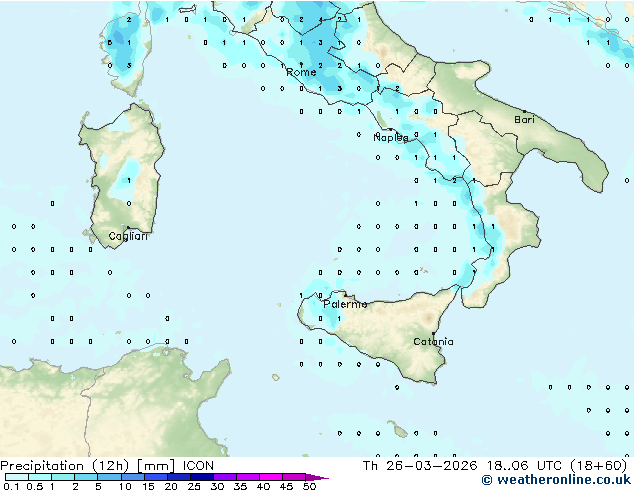Click the 'Precipitation (12h)' title text
This screenshot has width=634, height=490.
point(65,466)
